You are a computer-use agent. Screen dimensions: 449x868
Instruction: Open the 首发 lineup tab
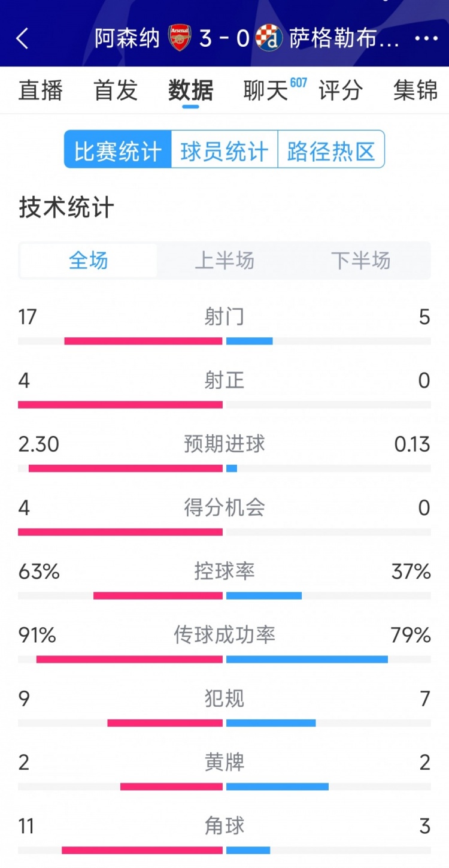point(116,90)
